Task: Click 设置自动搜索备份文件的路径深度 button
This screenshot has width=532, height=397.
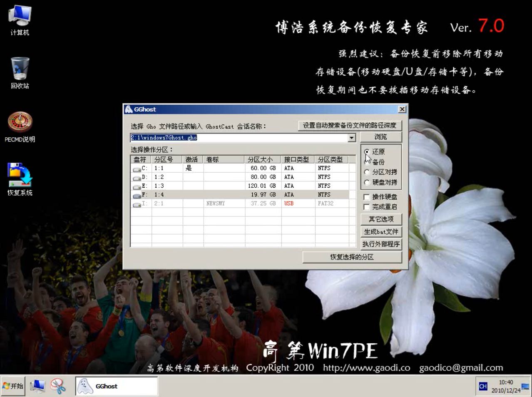Action: tap(350, 125)
